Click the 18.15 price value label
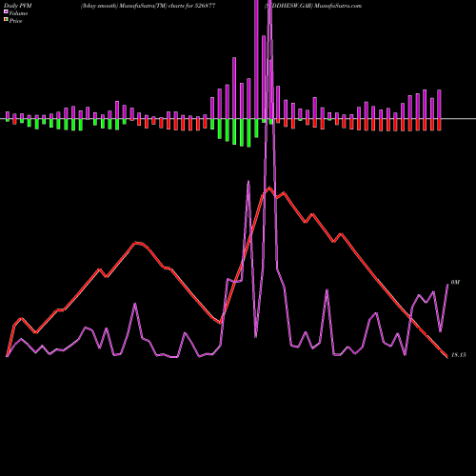The width and height of the screenshot is (476, 476). click(458, 355)
